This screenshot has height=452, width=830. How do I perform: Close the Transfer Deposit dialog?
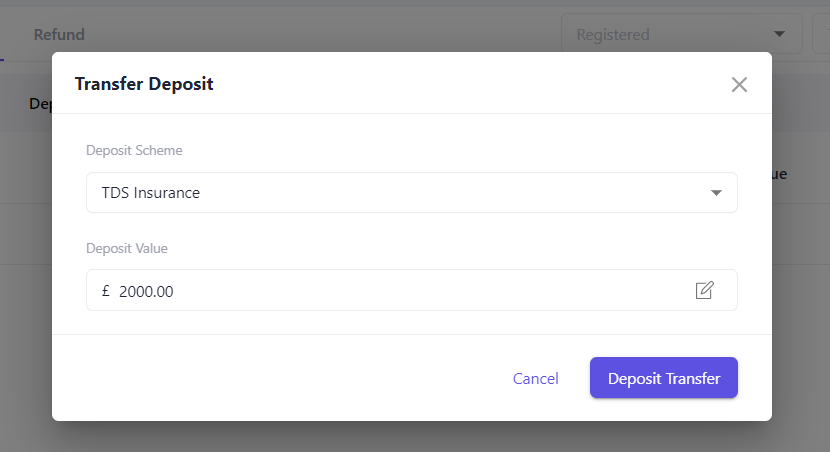[x=739, y=84]
